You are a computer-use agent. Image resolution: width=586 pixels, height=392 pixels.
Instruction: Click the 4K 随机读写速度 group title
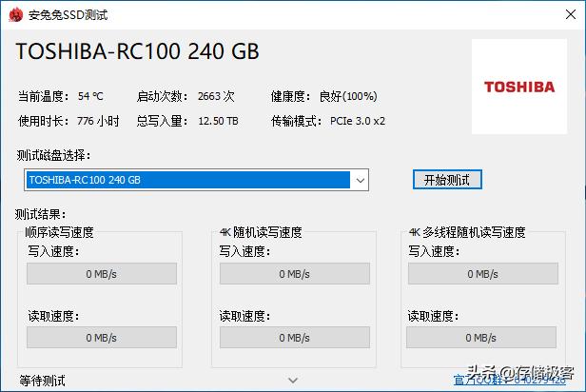[261, 232]
